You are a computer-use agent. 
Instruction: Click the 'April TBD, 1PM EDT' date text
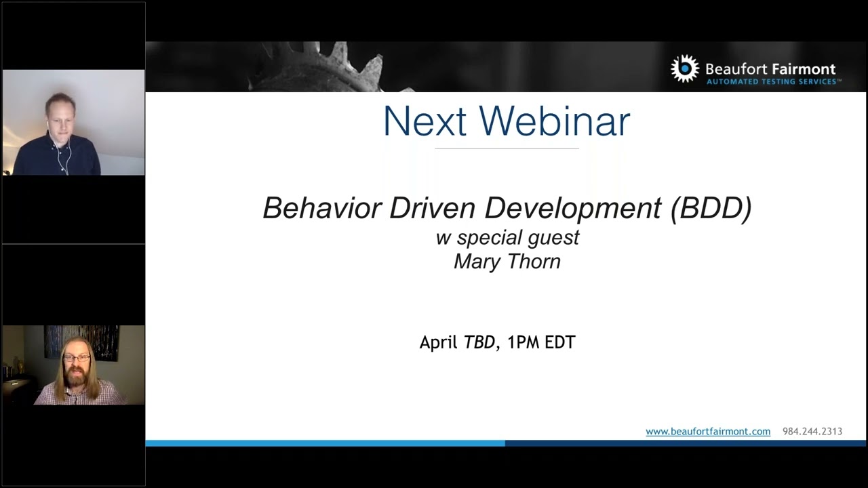[x=497, y=342]
